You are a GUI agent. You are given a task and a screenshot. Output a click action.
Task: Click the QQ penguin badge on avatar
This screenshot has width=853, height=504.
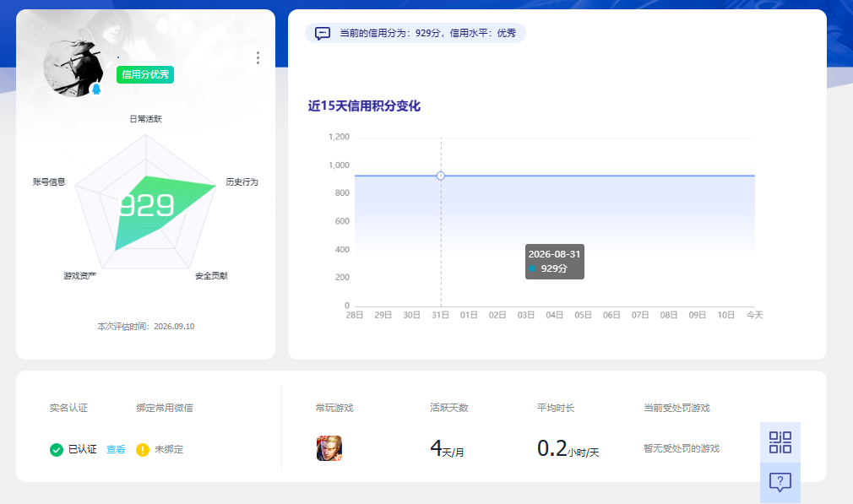[x=96, y=89]
